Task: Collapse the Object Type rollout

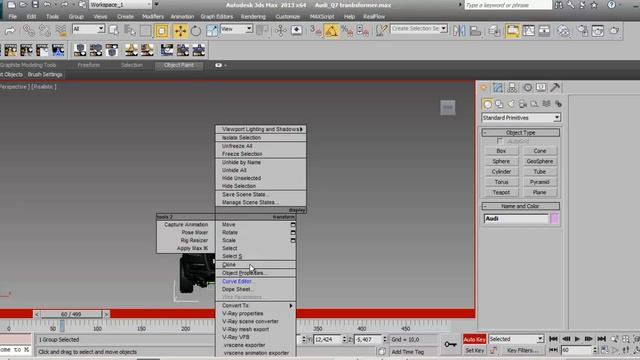Action: point(520,133)
